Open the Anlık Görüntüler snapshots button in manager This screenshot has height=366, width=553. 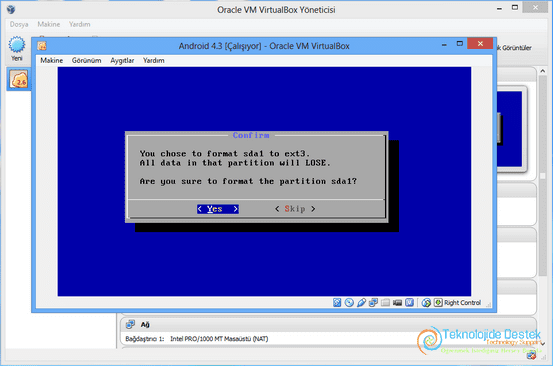[514, 48]
